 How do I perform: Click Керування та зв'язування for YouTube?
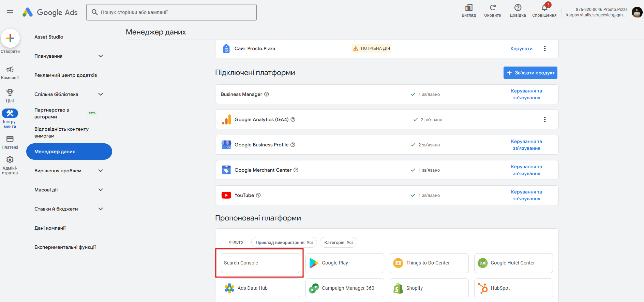526,195
